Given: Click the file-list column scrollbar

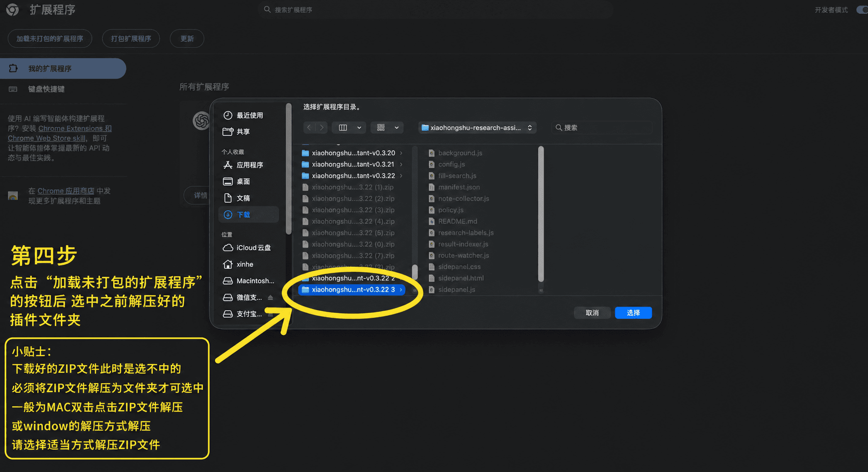Looking at the screenshot, I should coord(541,214).
